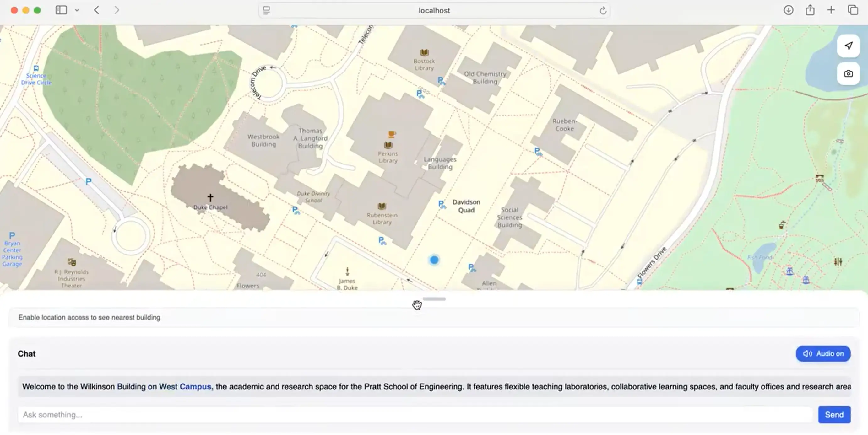Click the Duke Chapel label
Viewport: 868px width, 435px height.
pos(210,207)
